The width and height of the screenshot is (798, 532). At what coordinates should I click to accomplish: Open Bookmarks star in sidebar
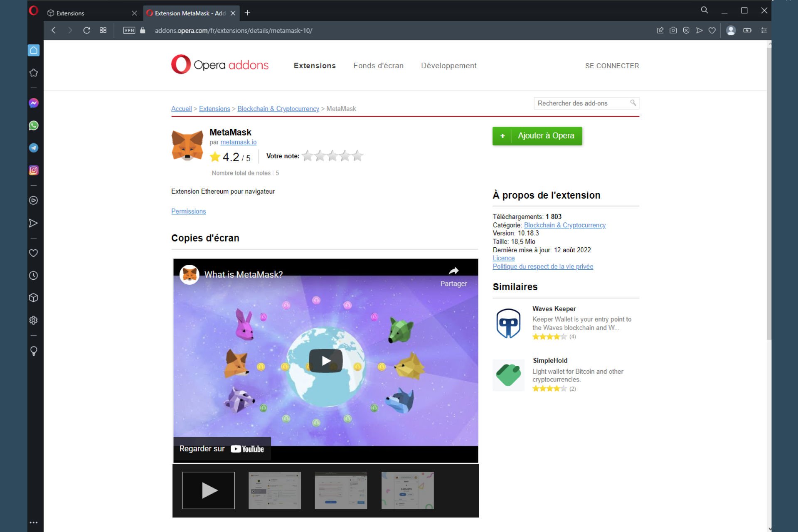click(34, 73)
